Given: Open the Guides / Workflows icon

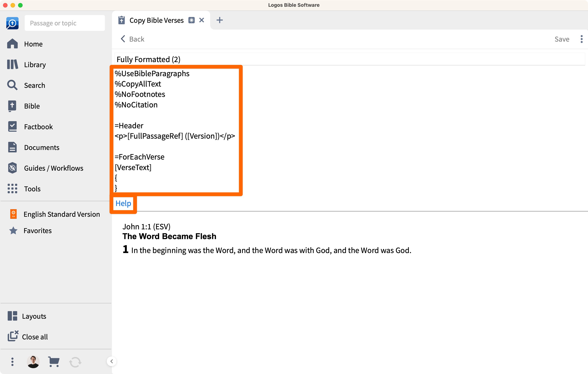Looking at the screenshot, I should 12,168.
